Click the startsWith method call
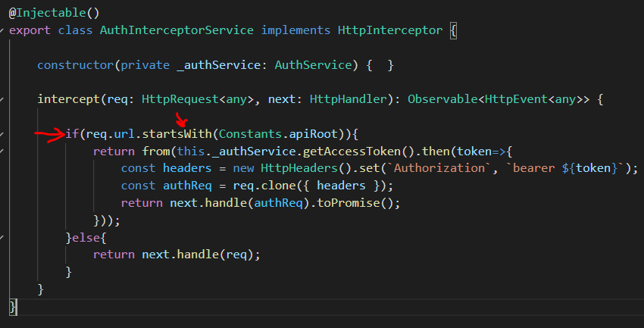 click(177, 134)
